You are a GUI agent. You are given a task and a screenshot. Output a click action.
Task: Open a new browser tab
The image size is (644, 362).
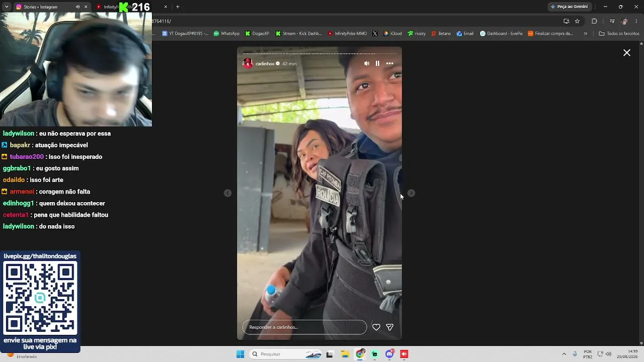click(x=178, y=7)
